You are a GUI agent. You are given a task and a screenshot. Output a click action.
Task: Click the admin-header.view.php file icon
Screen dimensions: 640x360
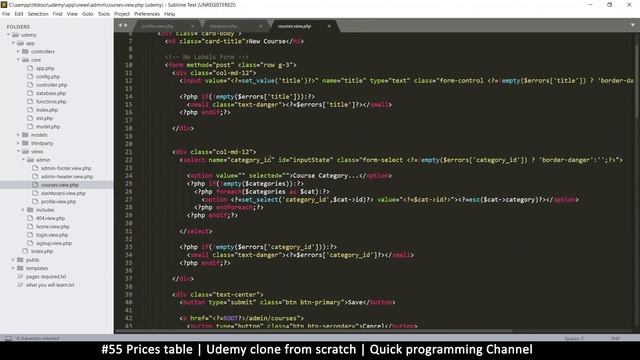(x=35, y=176)
